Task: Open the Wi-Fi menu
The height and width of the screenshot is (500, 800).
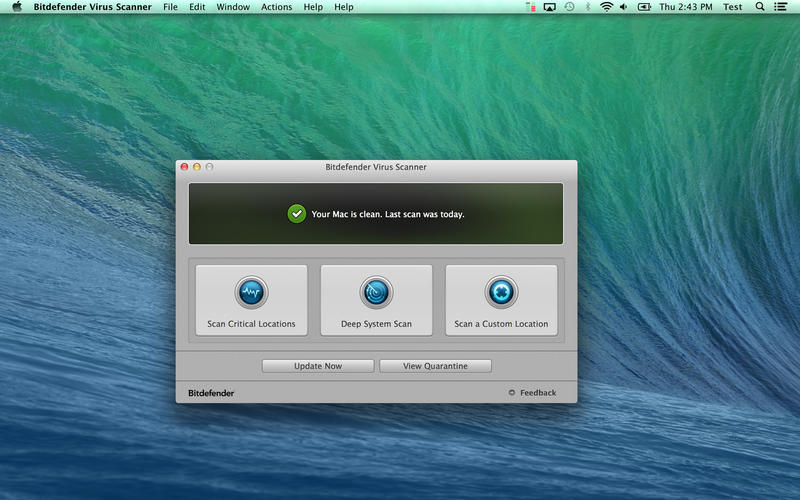Action: pos(606,7)
